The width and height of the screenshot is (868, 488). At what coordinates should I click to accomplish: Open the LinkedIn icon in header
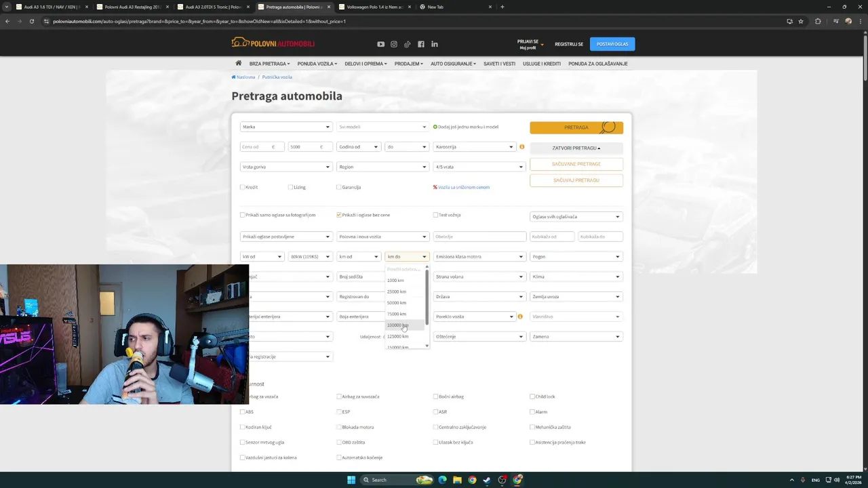[x=435, y=44]
